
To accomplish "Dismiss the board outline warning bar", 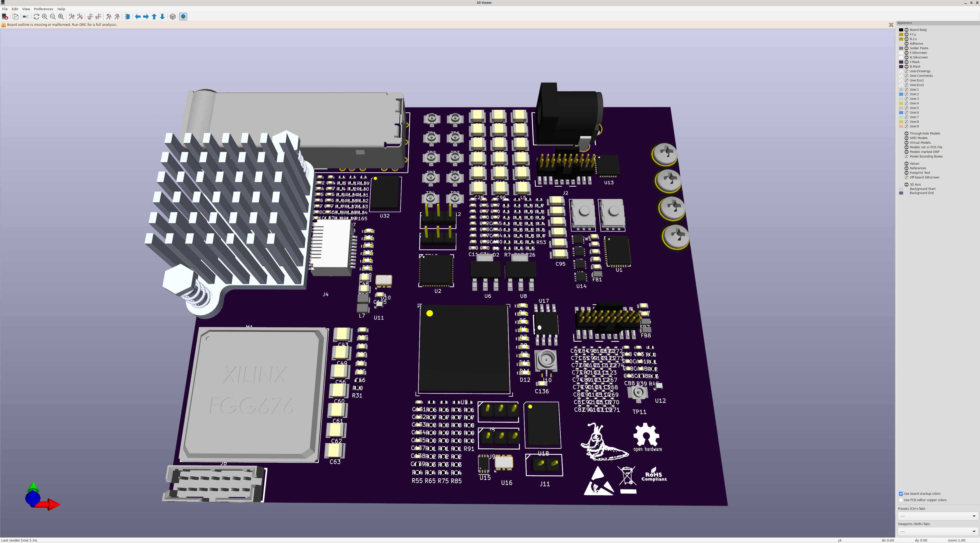I will (891, 25).
